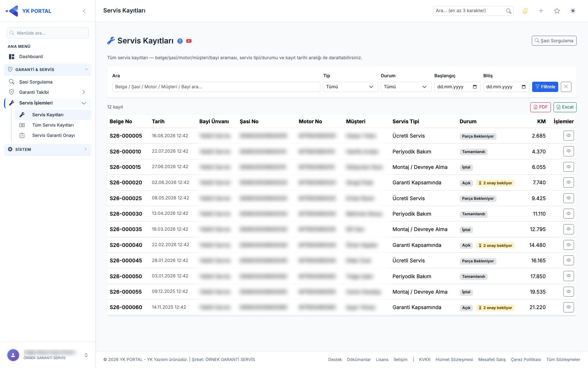Viewport: 588px width, 368px height.
Task: Open the Bitiş date picker calendar icon
Action: [524, 87]
